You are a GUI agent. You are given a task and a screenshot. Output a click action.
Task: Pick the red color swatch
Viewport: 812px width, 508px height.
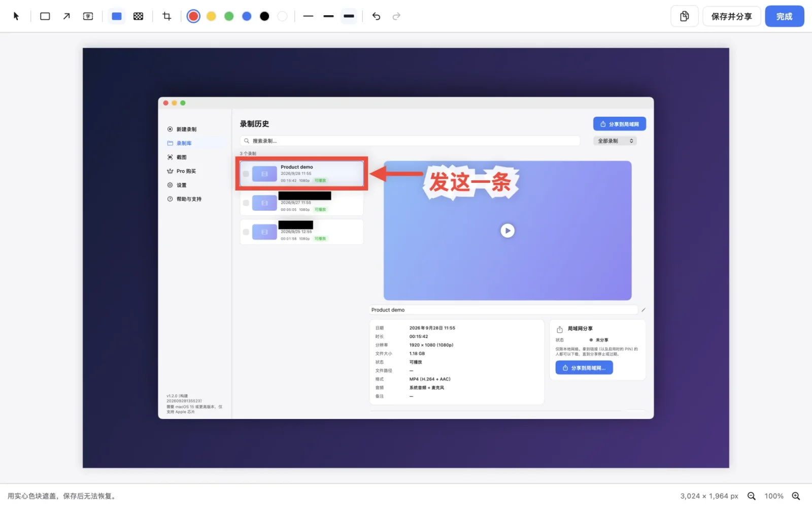coord(193,16)
